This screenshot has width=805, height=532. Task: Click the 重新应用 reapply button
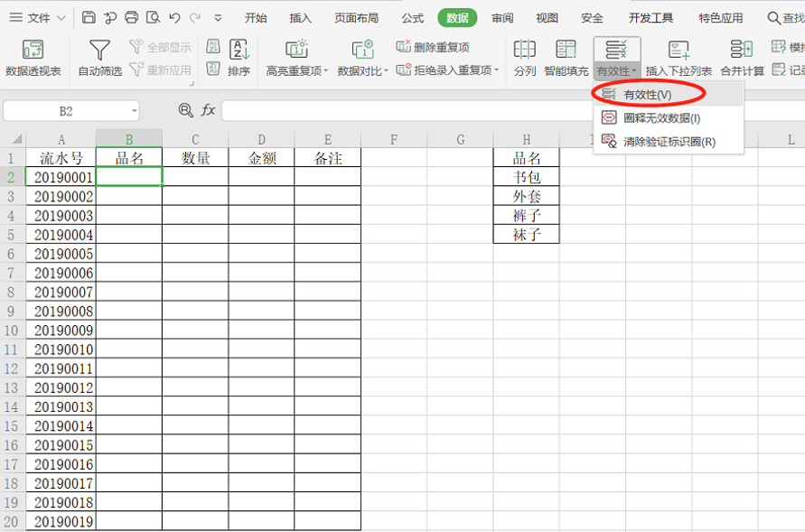point(160,70)
